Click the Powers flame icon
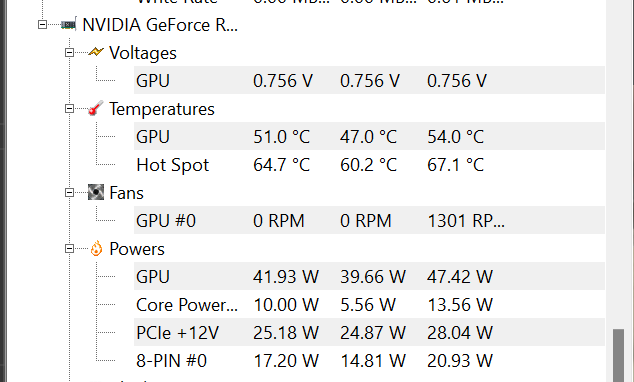The height and width of the screenshot is (382, 634). (x=96, y=248)
